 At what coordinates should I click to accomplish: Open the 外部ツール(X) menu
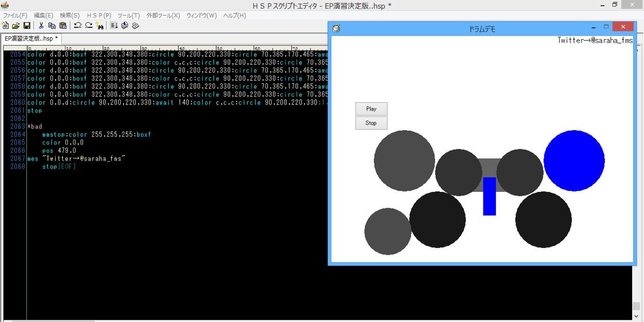coord(163,15)
